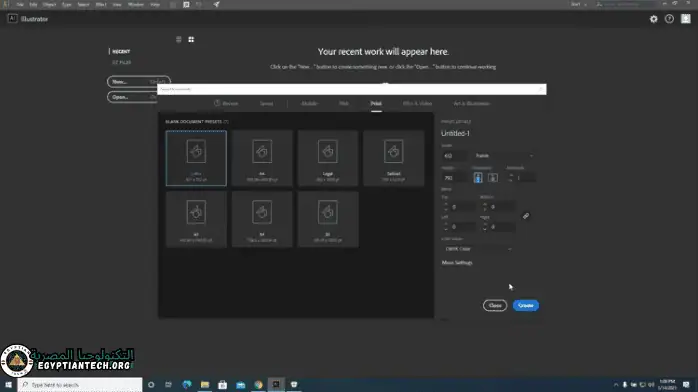Open the help question mark icon
Viewport: 698px width, 392px height.
tap(669, 19)
